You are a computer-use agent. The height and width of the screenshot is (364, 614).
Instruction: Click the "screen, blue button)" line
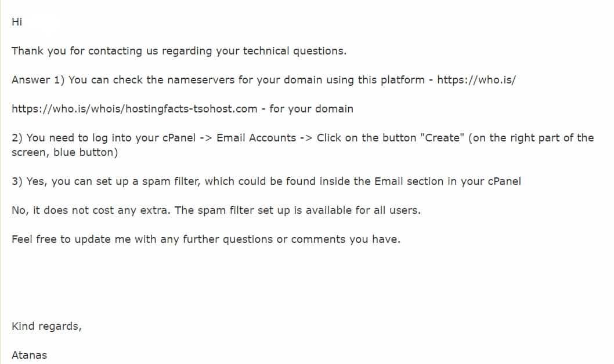[x=64, y=152]
